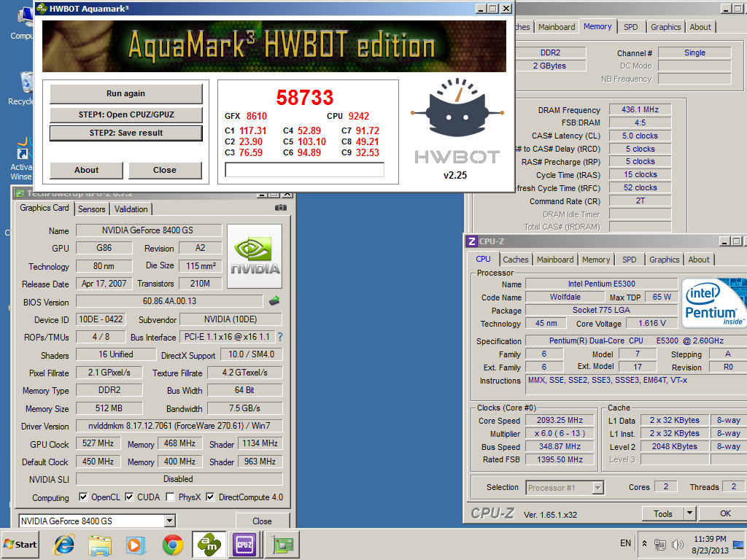
Task: Click the DRAM Frequency value 436.1 MHz
Action: tap(640, 109)
